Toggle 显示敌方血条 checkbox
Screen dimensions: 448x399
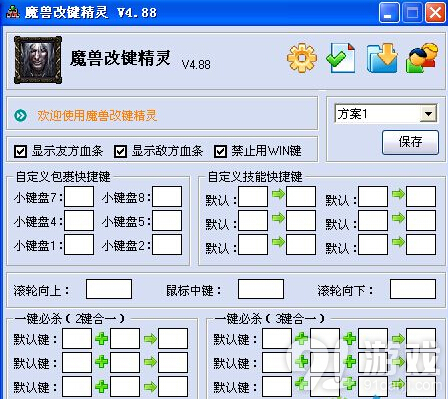pyautogui.click(x=120, y=152)
